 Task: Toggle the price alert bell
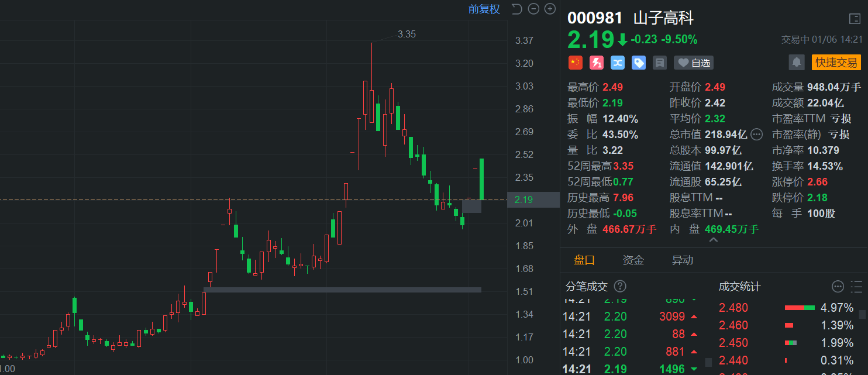(796, 63)
